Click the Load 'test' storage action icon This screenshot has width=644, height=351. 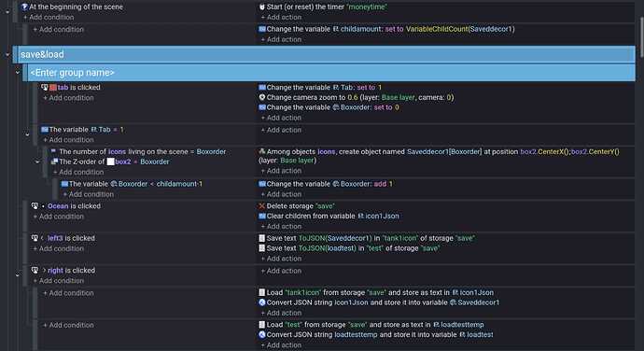tap(261, 324)
